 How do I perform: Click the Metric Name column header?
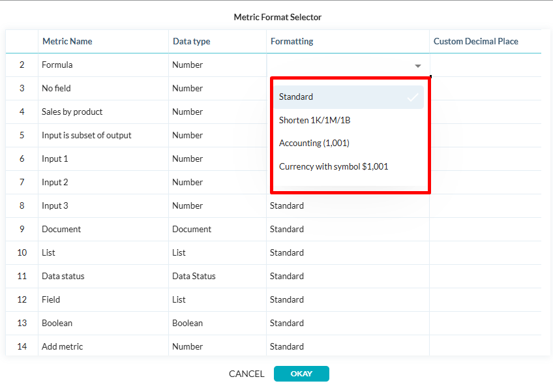tap(67, 41)
